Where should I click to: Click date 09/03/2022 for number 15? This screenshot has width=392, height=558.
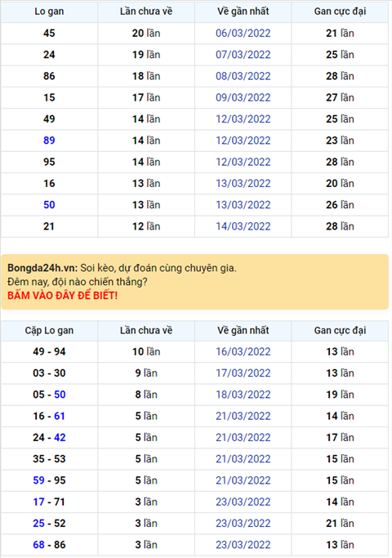point(243,97)
